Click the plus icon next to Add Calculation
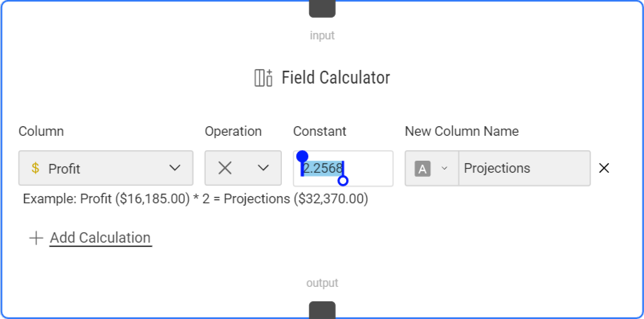The height and width of the screenshot is (319, 644). (x=36, y=237)
